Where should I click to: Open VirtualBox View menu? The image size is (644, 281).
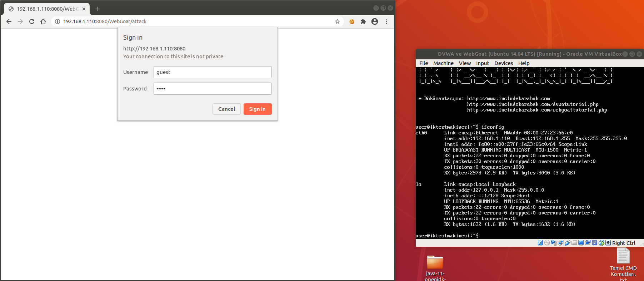coord(465,63)
